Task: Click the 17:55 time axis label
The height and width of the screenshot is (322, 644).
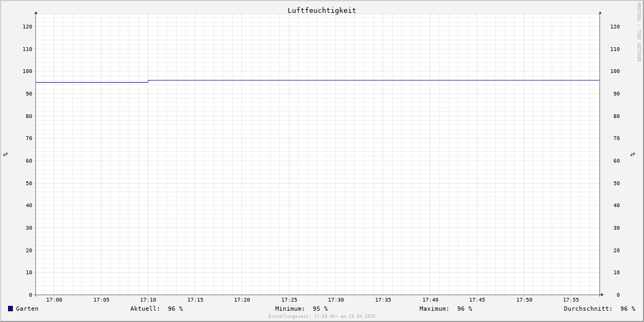Action: point(571,300)
